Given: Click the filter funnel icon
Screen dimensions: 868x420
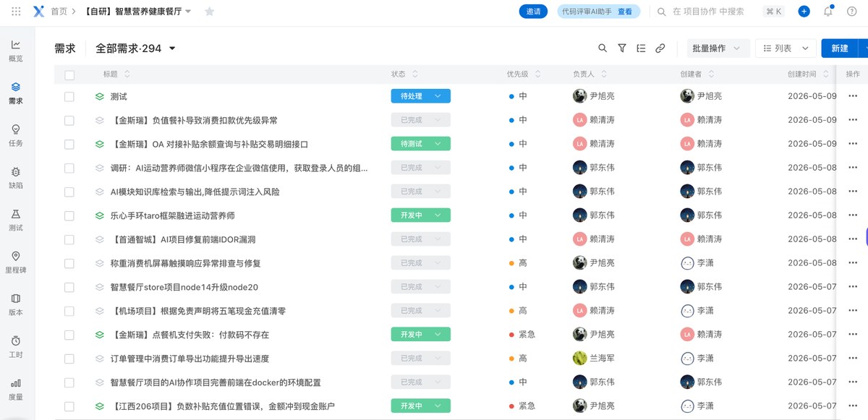Looking at the screenshot, I should coord(622,48).
